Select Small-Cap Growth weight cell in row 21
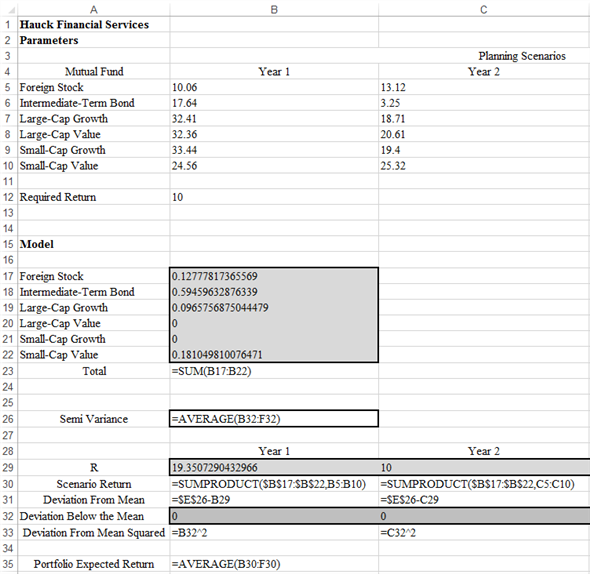Viewport: 590px width, 574px height. (274, 339)
